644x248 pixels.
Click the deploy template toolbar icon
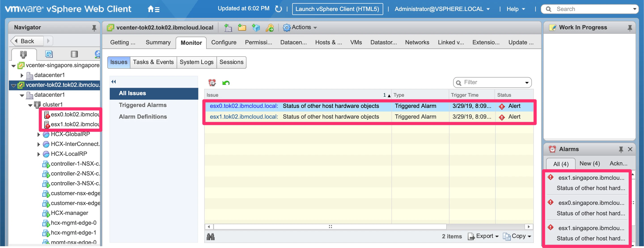coord(256,28)
